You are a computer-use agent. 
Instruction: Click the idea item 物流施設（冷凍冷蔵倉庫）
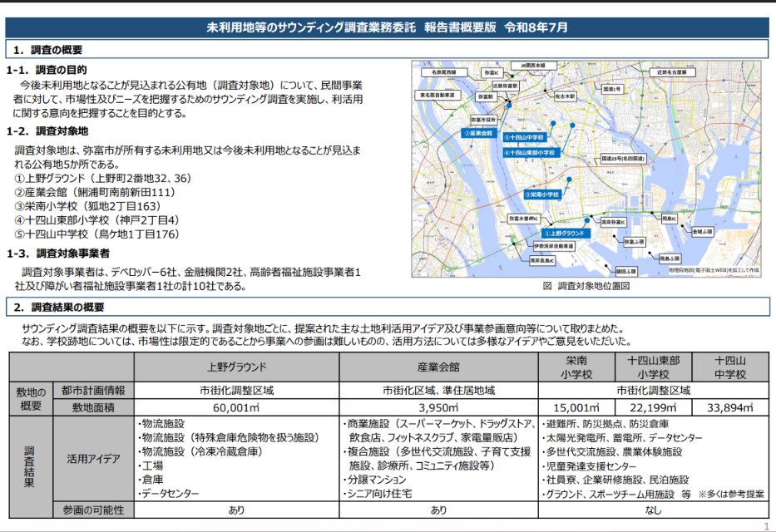click(x=200, y=452)
